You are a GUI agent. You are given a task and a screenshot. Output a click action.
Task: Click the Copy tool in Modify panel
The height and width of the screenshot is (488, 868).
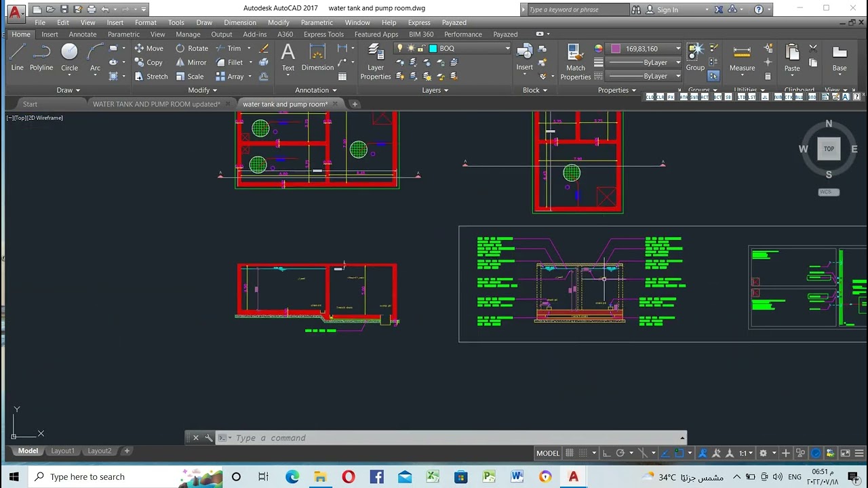pyautogui.click(x=148, y=62)
